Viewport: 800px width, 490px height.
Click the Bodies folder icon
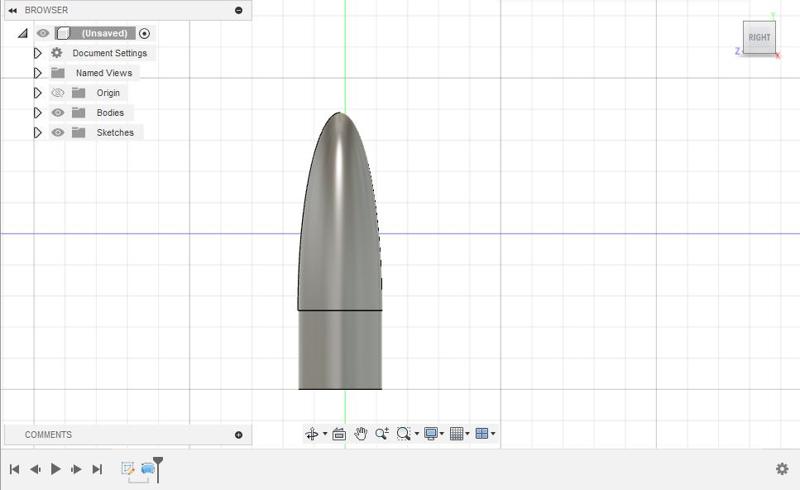point(79,112)
